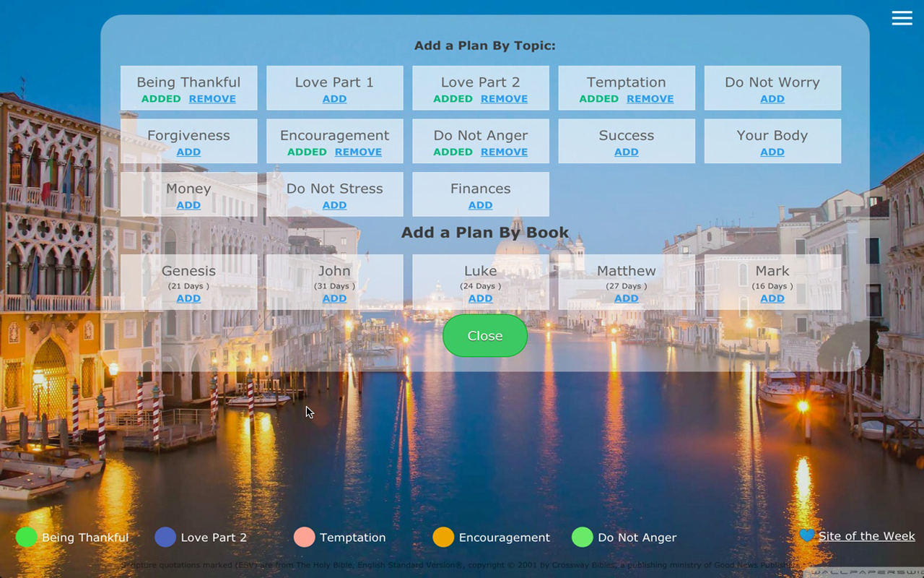Add the Mark 16-day plan

pos(772,298)
